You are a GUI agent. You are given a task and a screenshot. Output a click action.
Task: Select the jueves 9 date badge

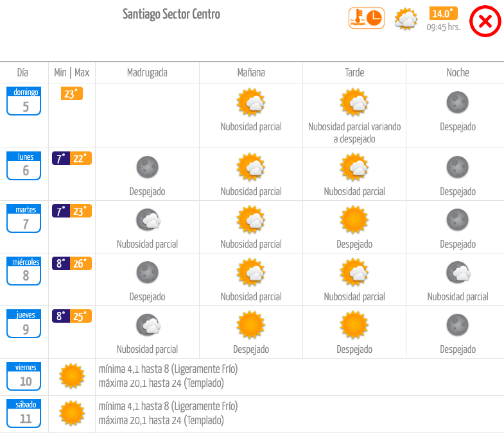tap(24, 324)
